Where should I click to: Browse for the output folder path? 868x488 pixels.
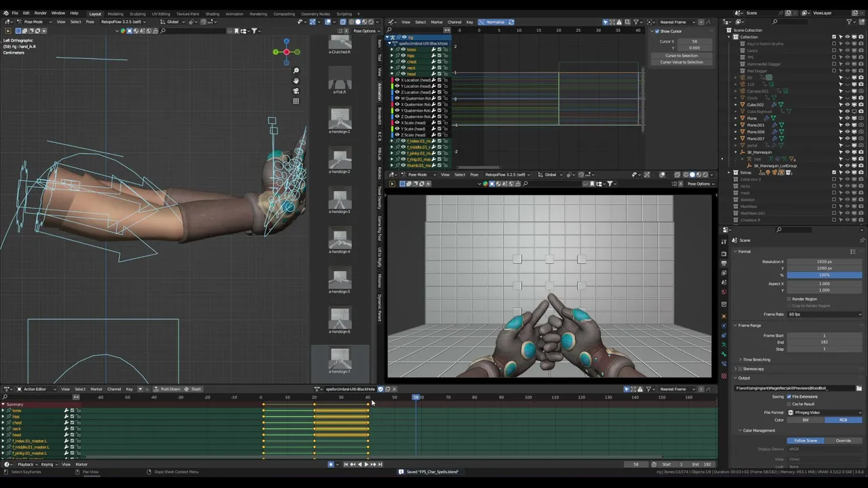click(x=859, y=388)
